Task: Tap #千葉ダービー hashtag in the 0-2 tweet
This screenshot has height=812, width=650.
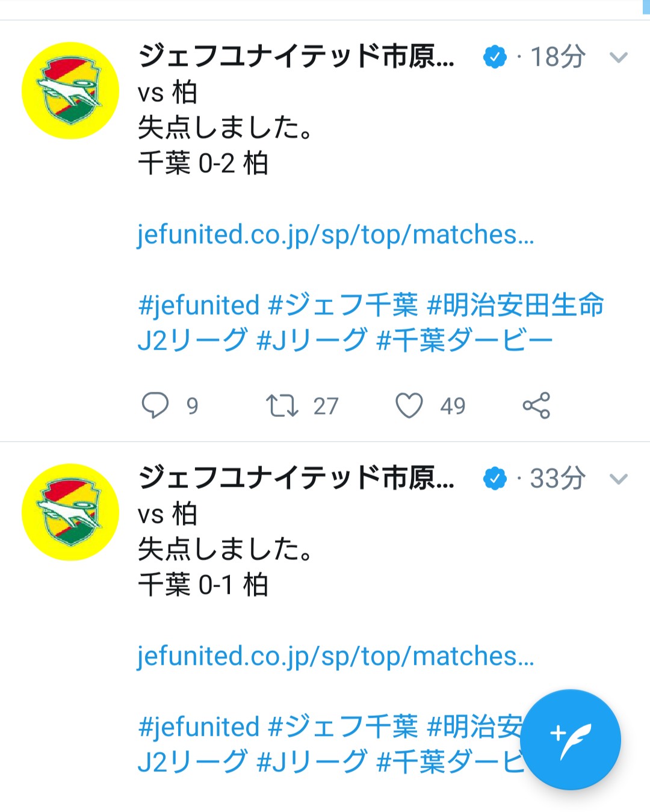Action: (x=464, y=340)
